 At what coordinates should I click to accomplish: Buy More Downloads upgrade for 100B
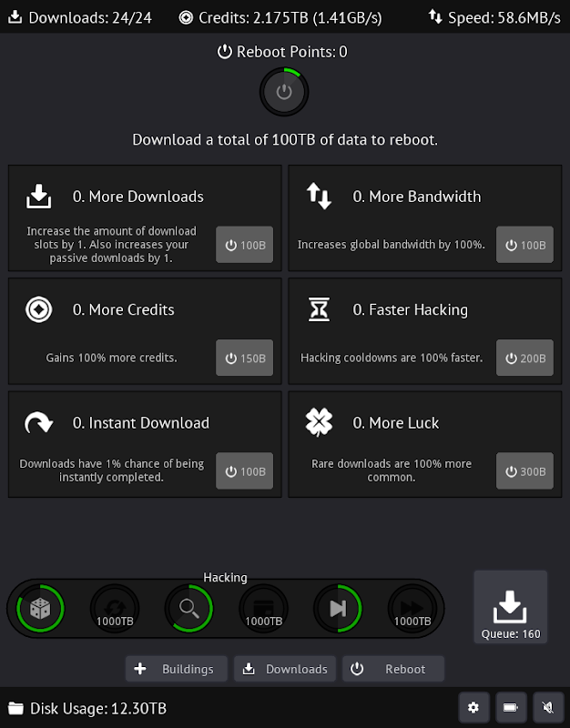pos(244,245)
